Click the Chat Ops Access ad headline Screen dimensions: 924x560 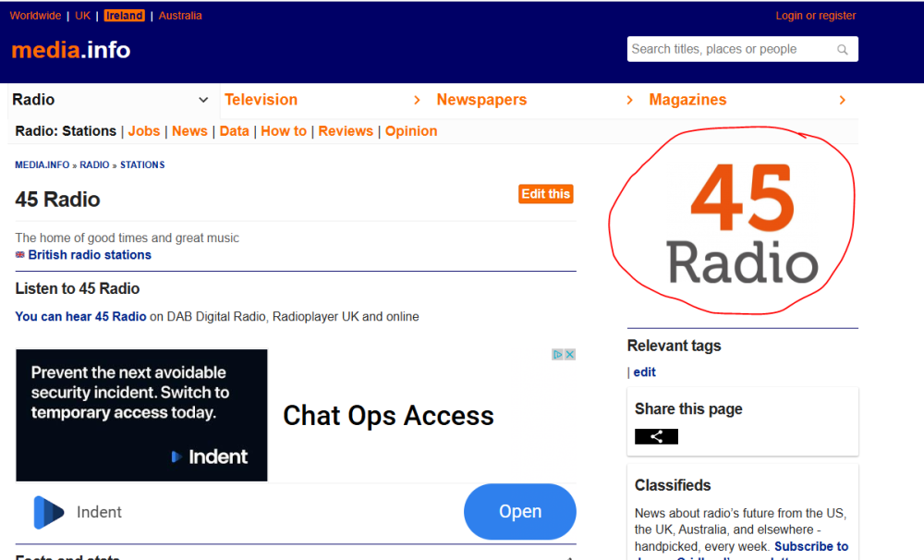388,416
